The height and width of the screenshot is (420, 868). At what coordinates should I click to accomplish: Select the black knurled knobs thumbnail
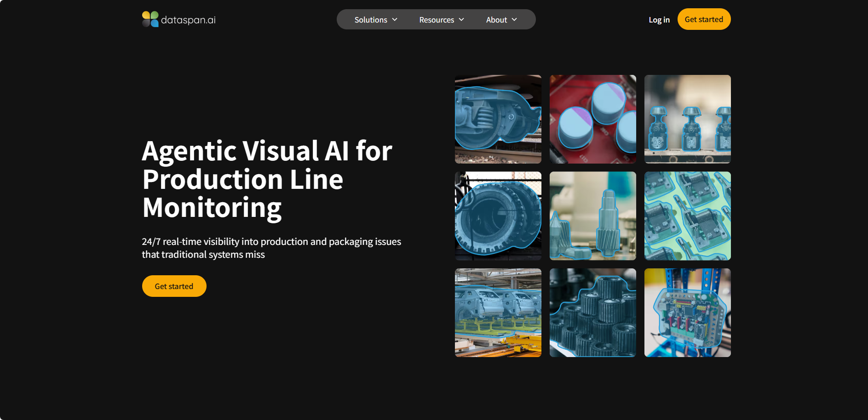593,313
